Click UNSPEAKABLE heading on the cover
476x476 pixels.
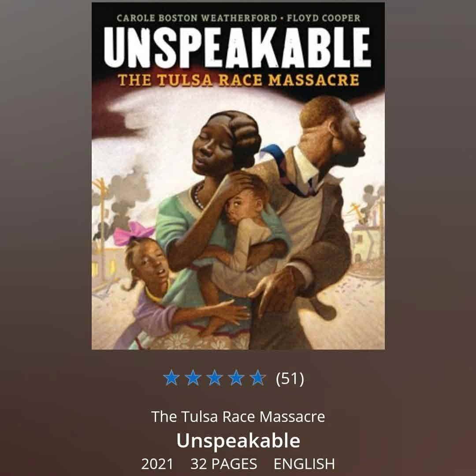pos(238,48)
